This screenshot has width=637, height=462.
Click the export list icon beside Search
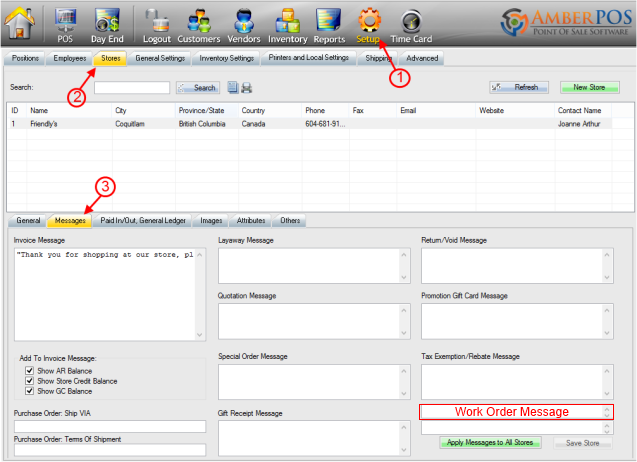pyautogui.click(x=233, y=87)
